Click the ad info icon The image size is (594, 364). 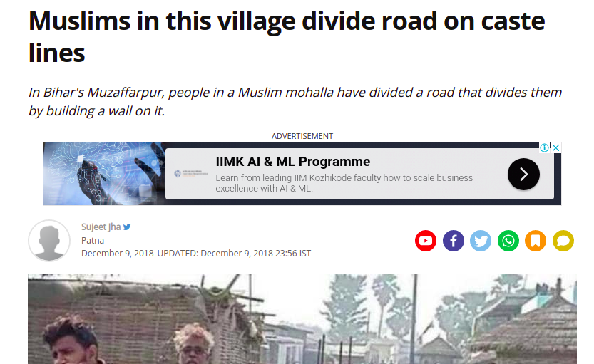(544, 147)
